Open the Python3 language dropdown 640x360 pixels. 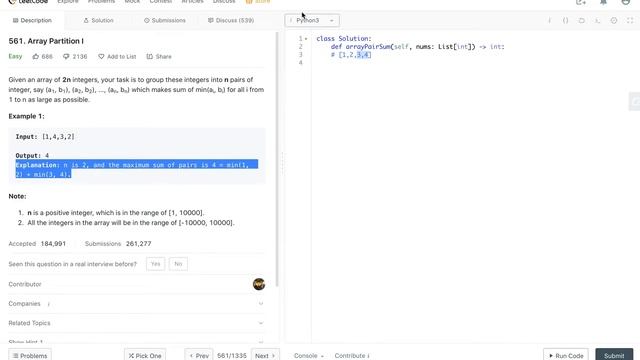coord(312,20)
